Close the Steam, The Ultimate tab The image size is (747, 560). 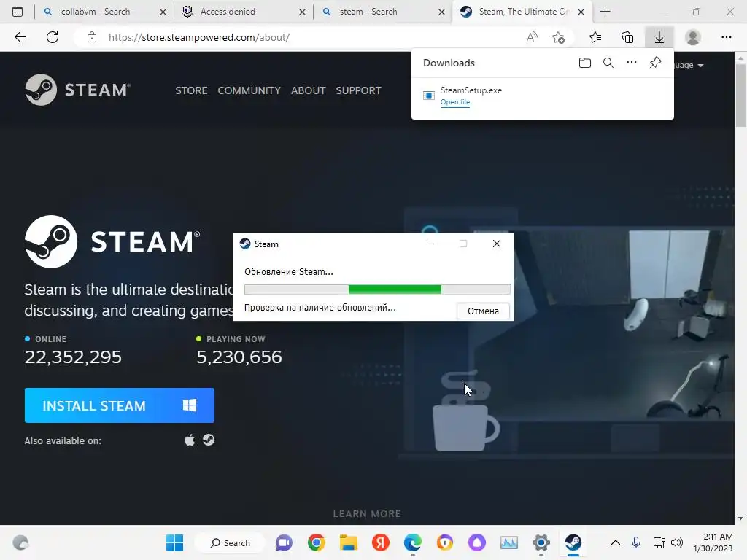coord(581,12)
